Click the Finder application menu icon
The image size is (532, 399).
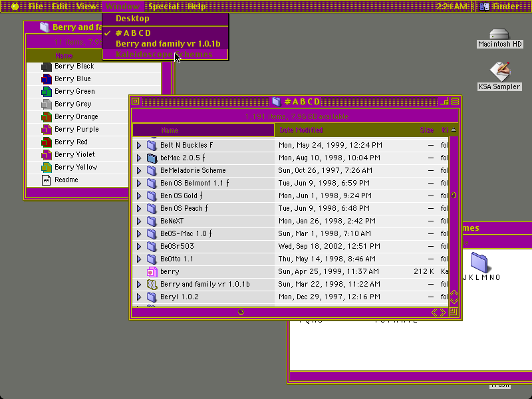coord(485,6)
